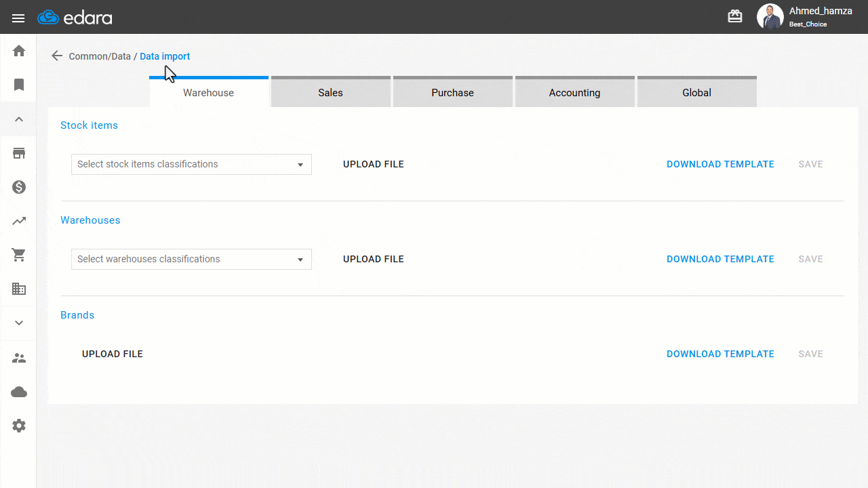Open the shopping cart sidebar icon
This screenshot has height=488, width=868.
[x=19, y=255]
